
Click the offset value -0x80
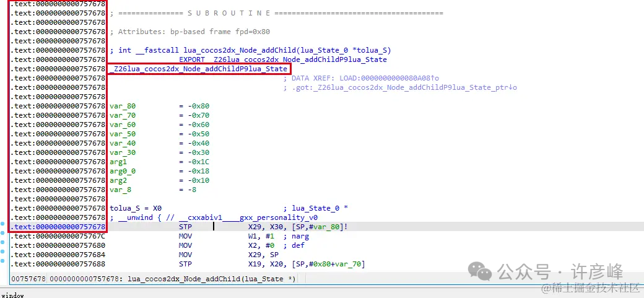198,106
